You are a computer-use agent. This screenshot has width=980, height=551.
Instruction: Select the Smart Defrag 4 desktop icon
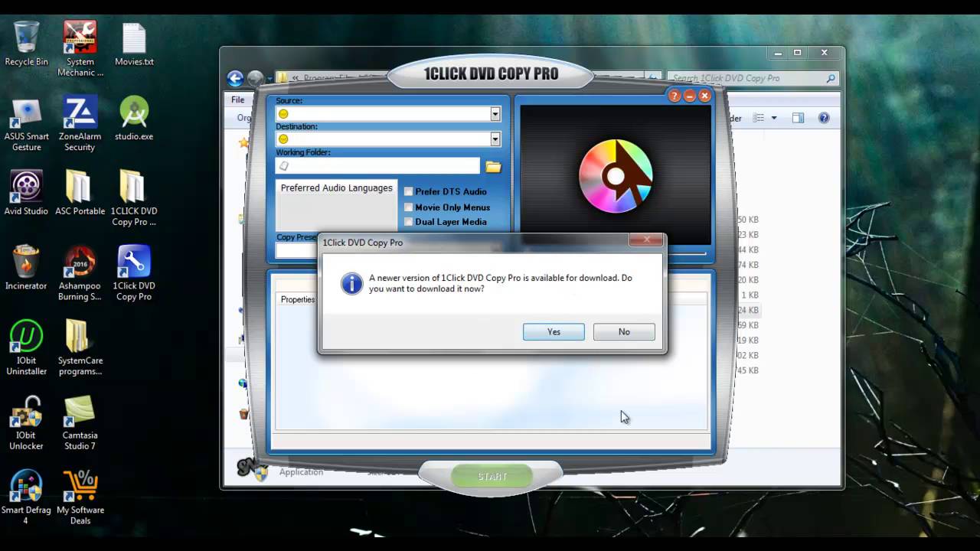pos(26,497)
